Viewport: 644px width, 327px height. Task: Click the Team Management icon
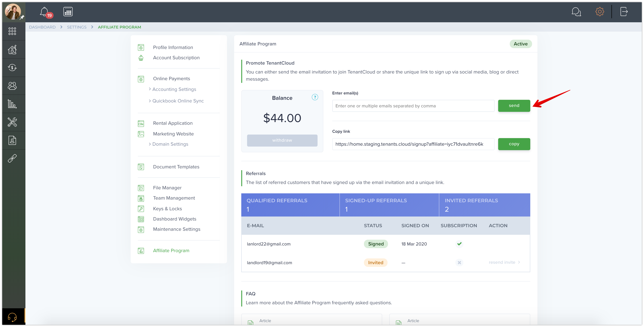coord(141,198)
